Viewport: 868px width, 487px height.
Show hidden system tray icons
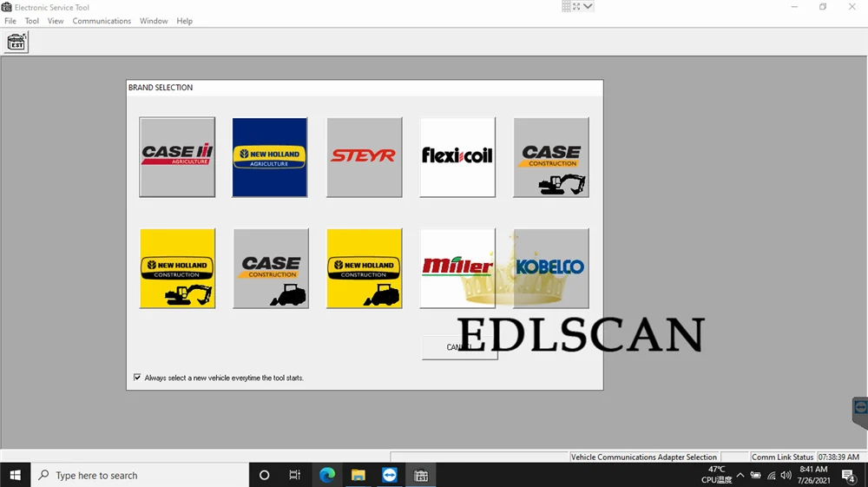coord(740,476)
